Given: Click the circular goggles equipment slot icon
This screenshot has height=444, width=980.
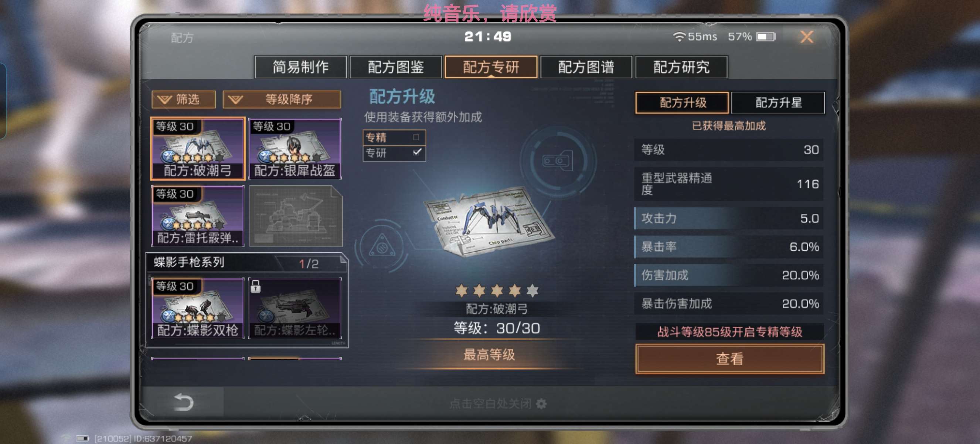Looking at the screenshot, I should pyautogui.click(x=558, y=161).
